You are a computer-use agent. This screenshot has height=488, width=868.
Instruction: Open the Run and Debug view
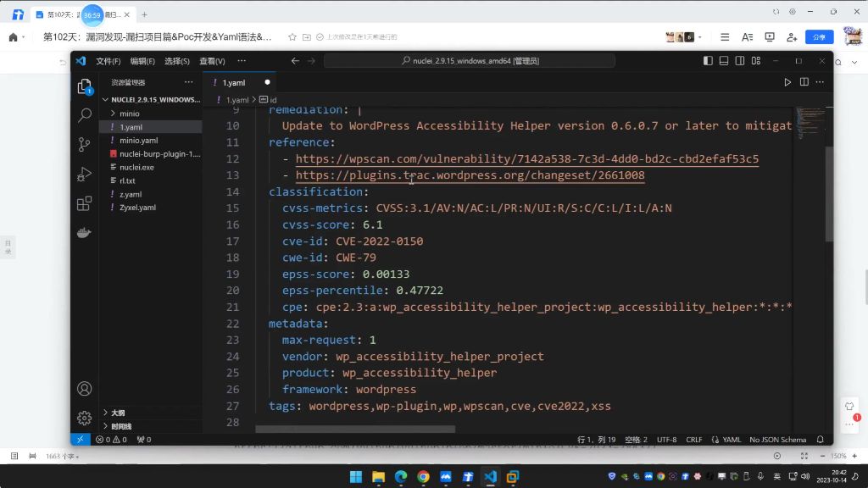tap(84, 175)
